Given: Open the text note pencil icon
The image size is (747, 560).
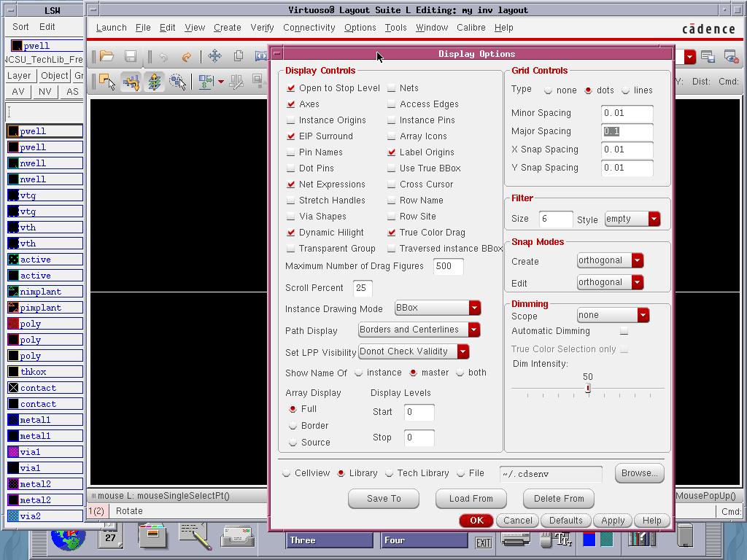Looking at the screenshot, I should point(195,536).
